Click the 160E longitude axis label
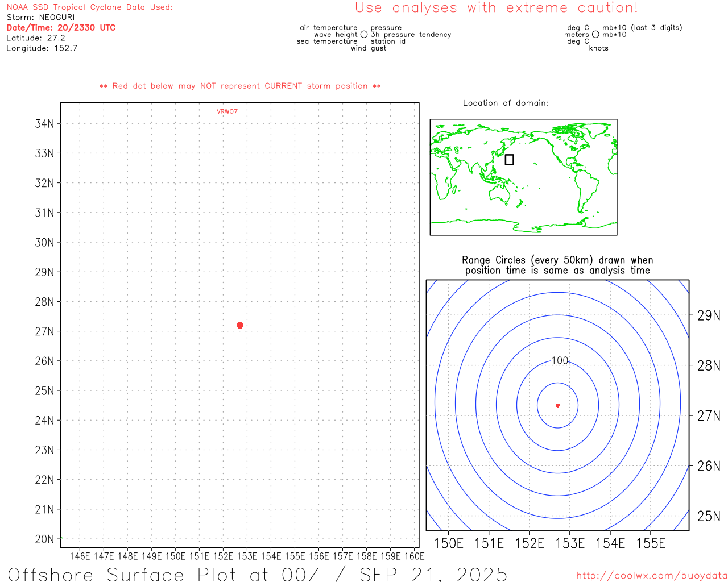The width and height of the screenshot is (728, 582). pos(414,556)
